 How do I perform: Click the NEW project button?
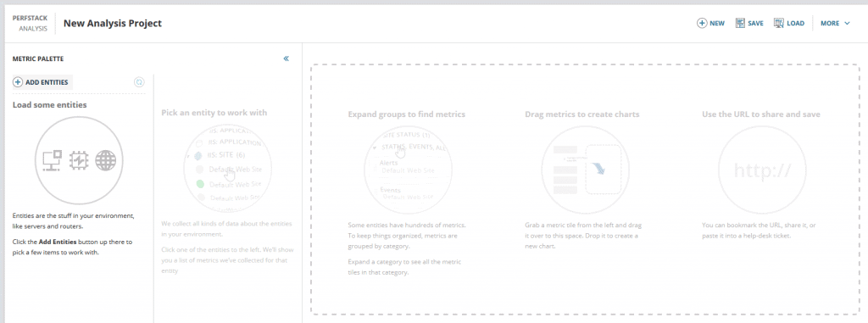click(711, 23)
